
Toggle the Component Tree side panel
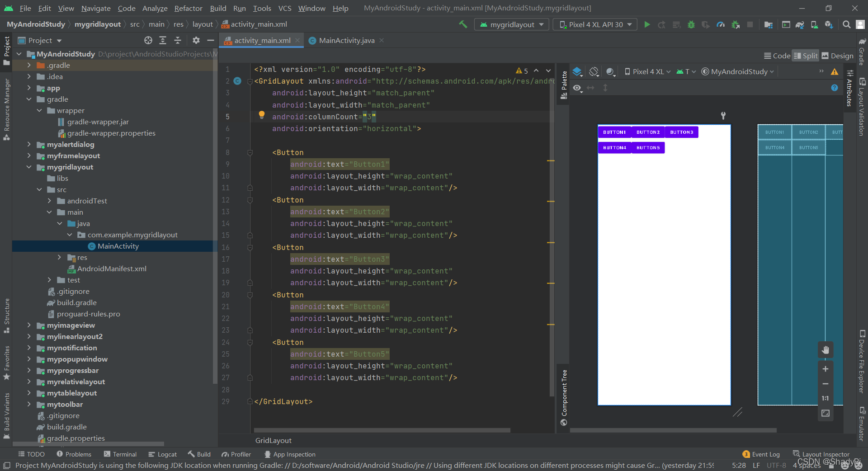pos(564,397)
